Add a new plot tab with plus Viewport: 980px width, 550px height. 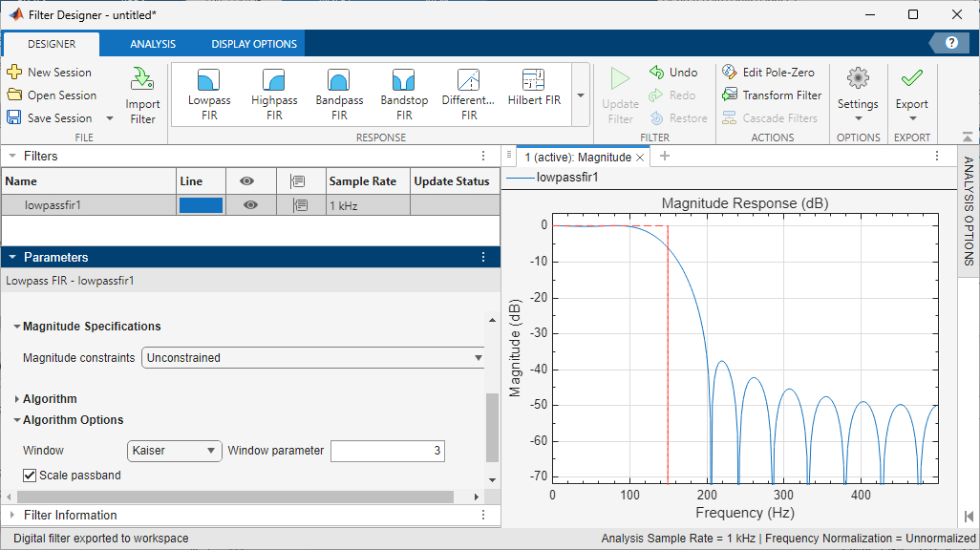click(x=665, y=157)
